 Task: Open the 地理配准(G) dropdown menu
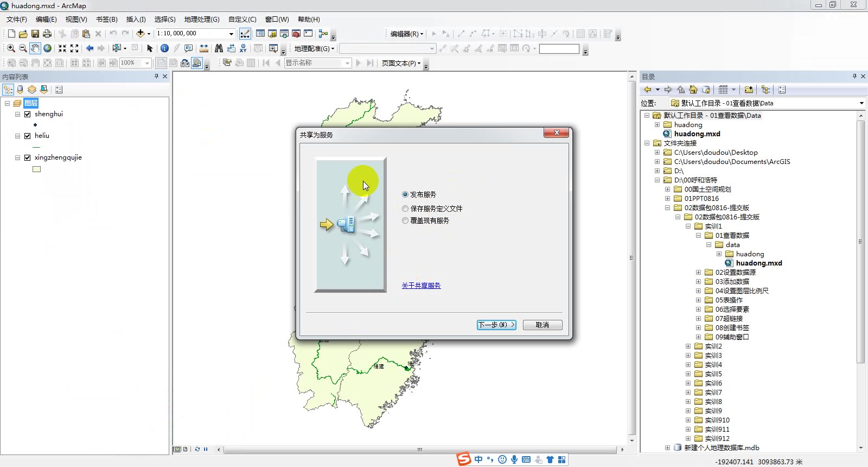[x=314, y=48]
